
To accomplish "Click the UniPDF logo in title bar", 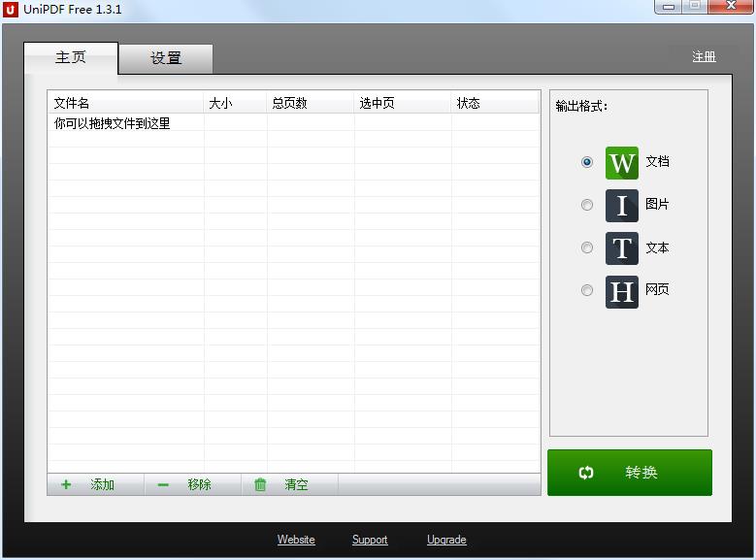I will tap(10, 9).
